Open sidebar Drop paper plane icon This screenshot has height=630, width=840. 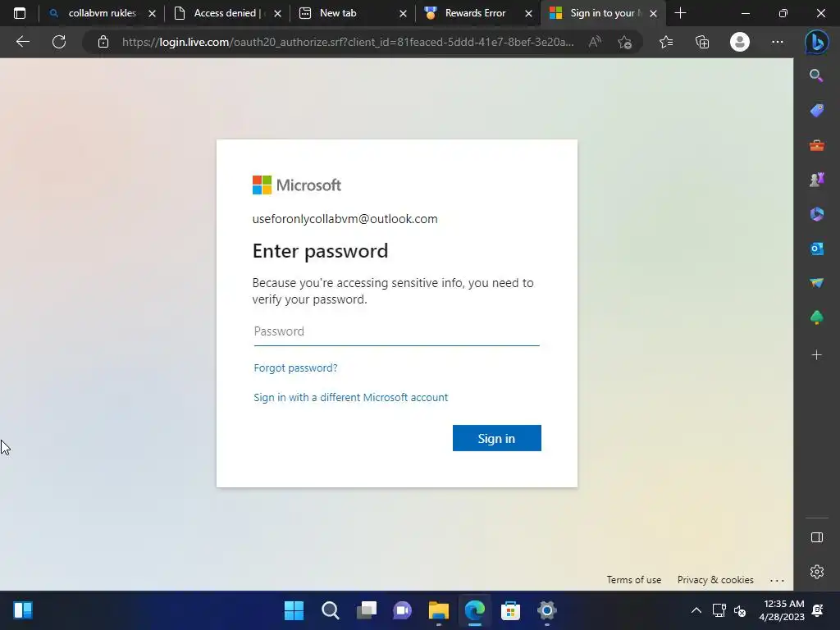tap(816, 283)
